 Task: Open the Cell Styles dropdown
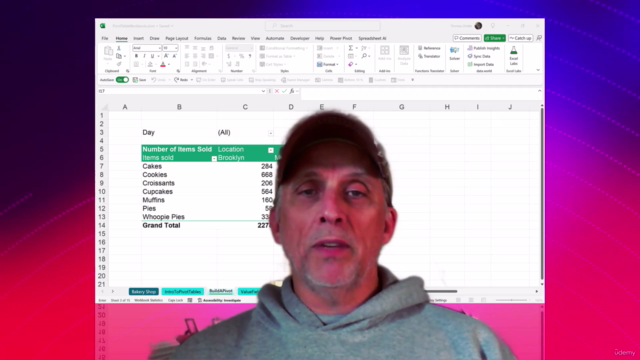[x=273, y=64]
